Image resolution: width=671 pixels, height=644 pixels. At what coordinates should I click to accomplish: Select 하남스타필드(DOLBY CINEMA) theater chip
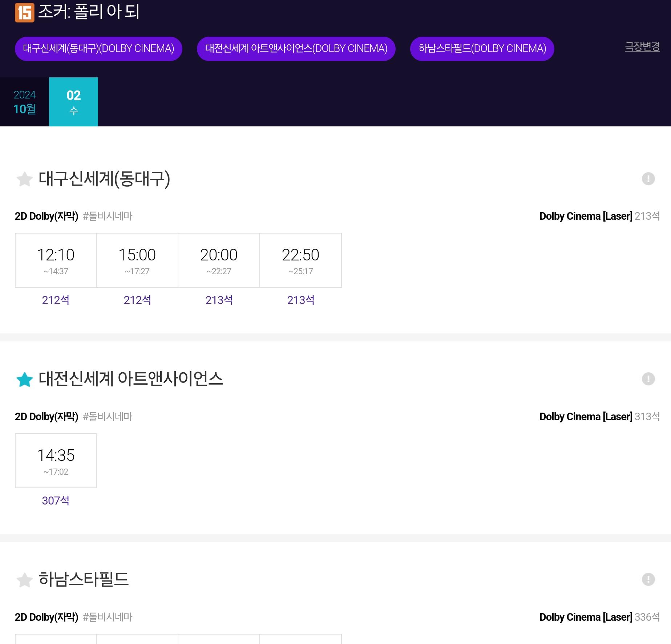[x=482, y=49]
